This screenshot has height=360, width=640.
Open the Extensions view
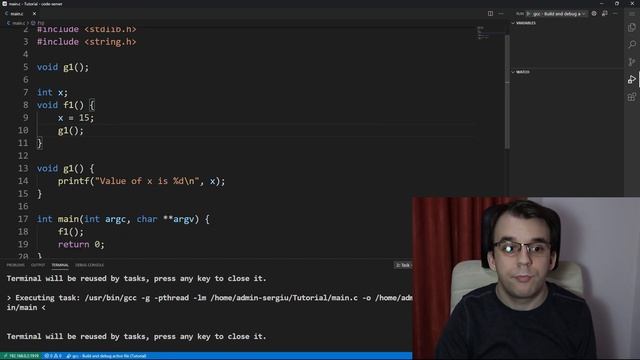(x=632, y=97)
